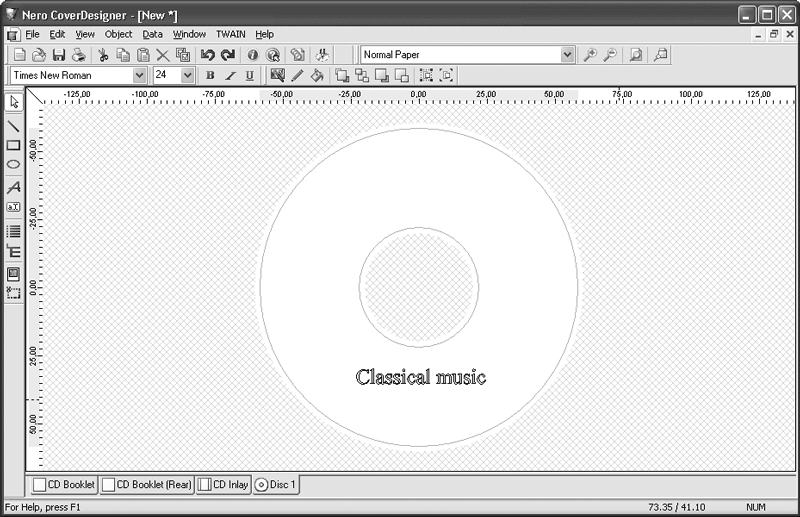Toggle Underline formatting
The image size is (800, 517).
[248, 75]
